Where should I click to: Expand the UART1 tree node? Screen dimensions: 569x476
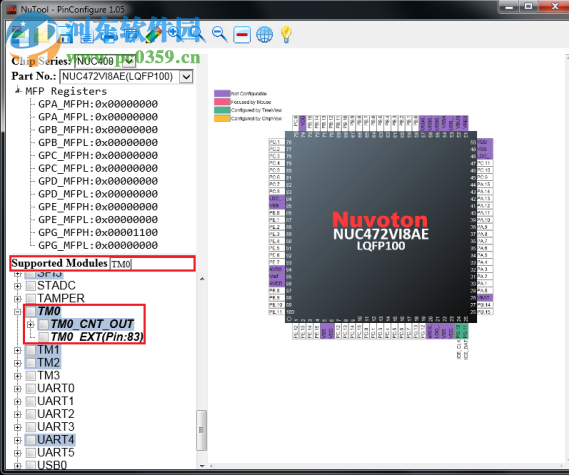(x=17, y=402)
